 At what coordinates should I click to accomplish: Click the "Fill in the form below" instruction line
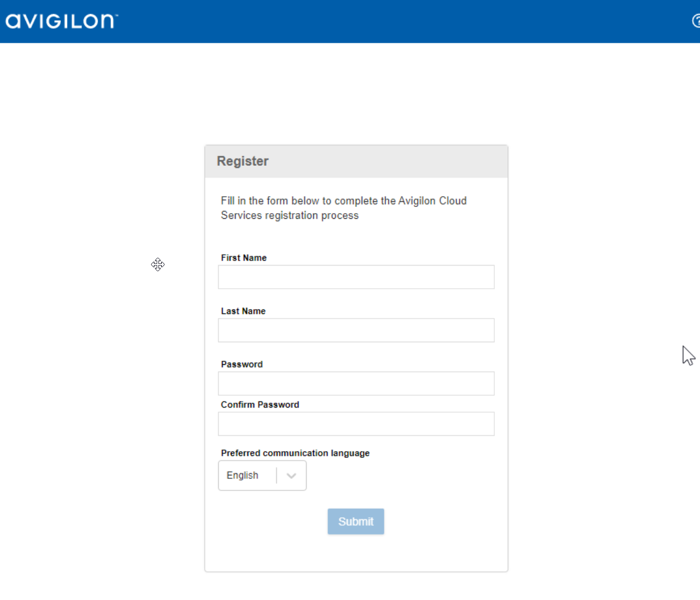coord(344,201)
